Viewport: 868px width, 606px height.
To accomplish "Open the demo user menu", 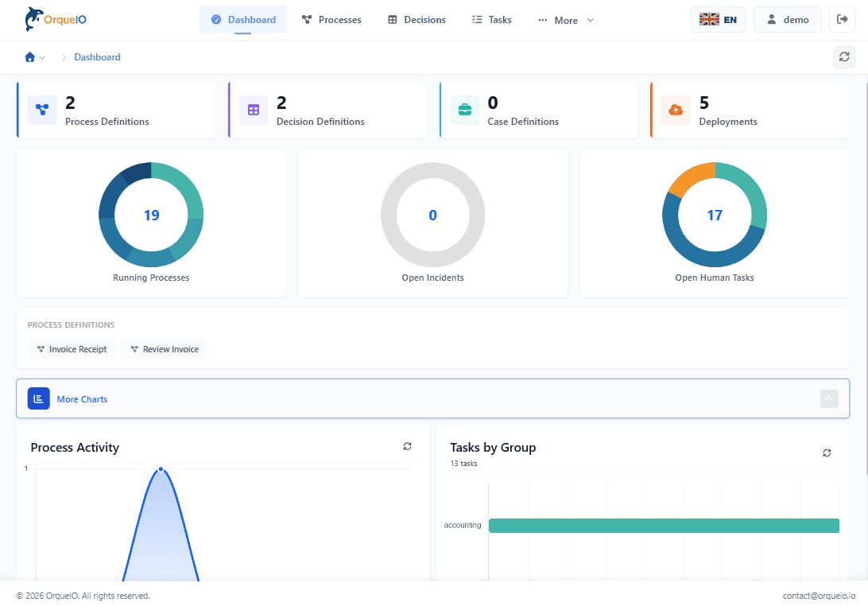I will pos(787,19).
